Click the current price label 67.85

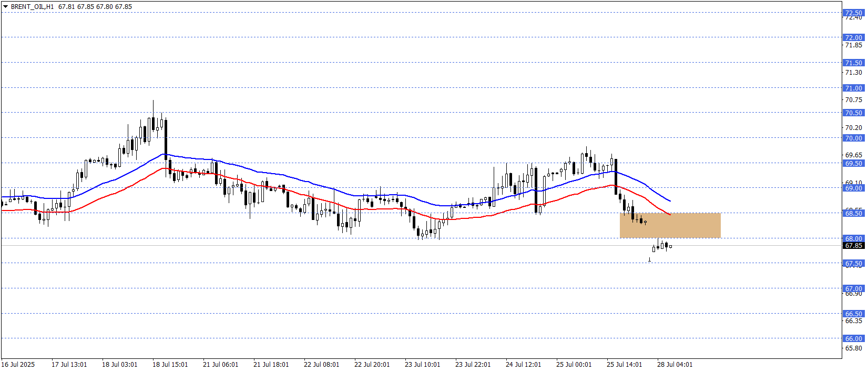click(x=853, y=246)
